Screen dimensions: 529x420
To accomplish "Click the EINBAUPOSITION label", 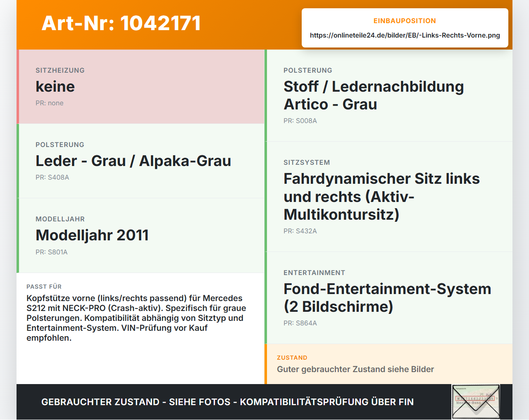I will pyautogui.click(x=405, y=21).
